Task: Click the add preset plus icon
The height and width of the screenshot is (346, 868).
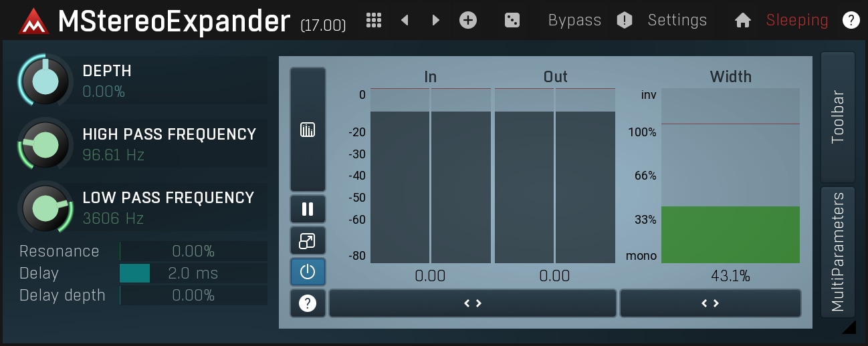Action: [468, 20]
